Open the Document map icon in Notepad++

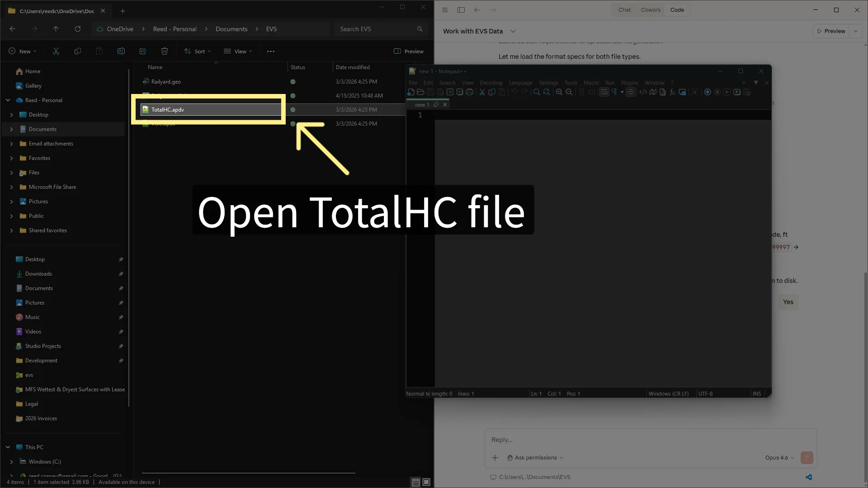(653, 92)
